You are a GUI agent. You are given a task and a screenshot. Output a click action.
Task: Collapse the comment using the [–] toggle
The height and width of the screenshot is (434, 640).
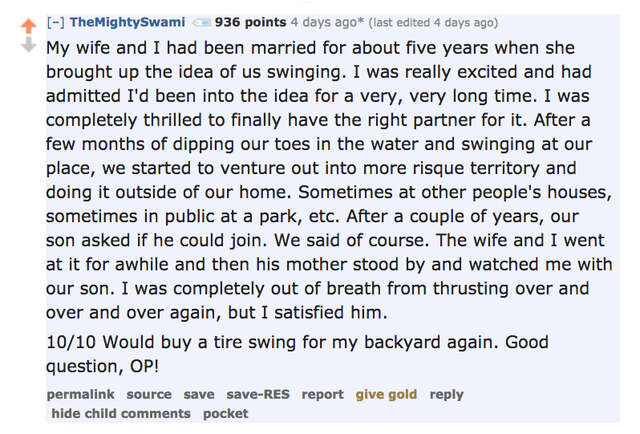(55, 23)
